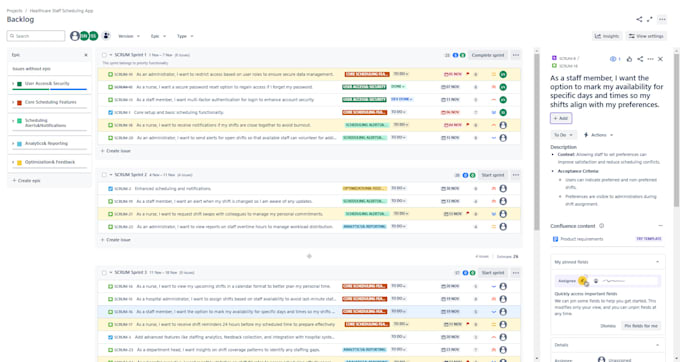The width and height of the screenshot is (680, 362).
Task: Open the SCRUM Sprint 2 three-dot menu
Action: click(516, 175)
